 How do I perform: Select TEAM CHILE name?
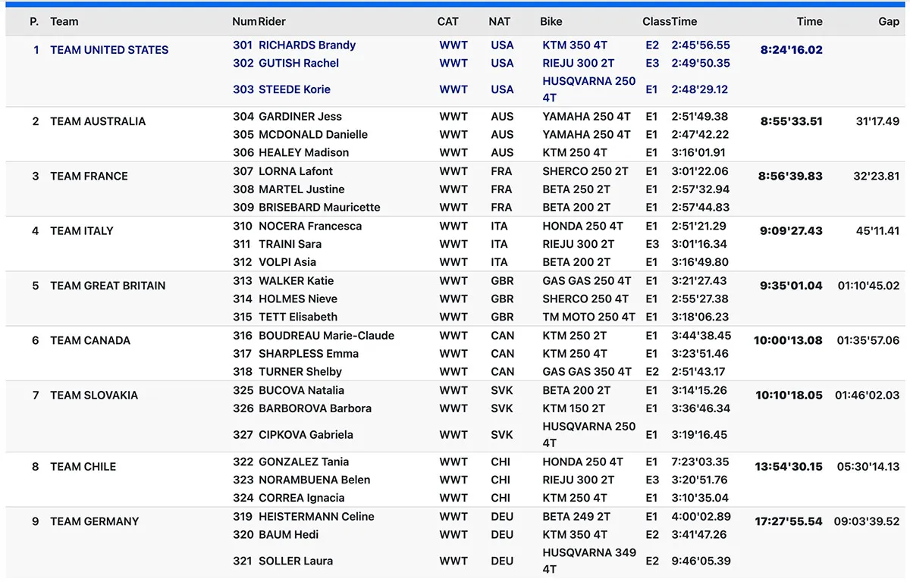pos(83,467)
